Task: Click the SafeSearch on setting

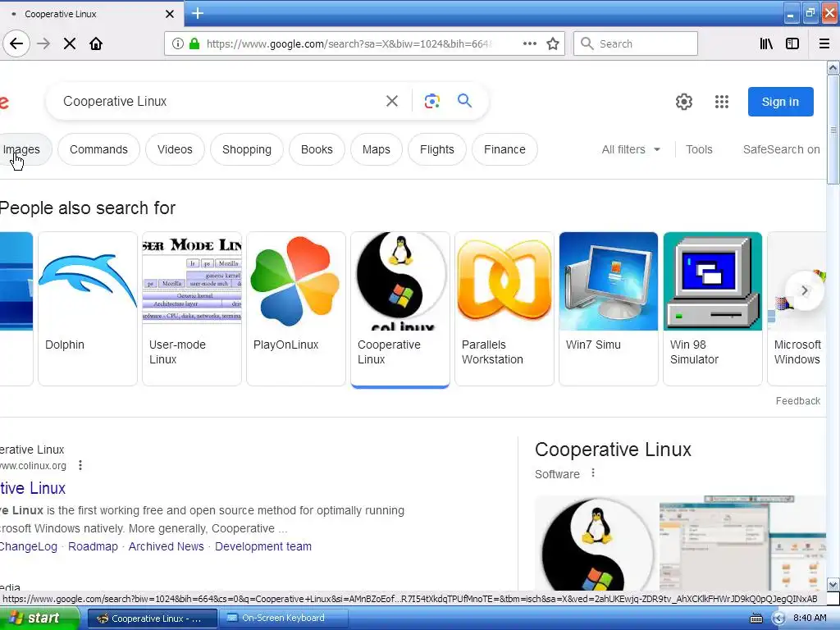Action: [781, 149]
